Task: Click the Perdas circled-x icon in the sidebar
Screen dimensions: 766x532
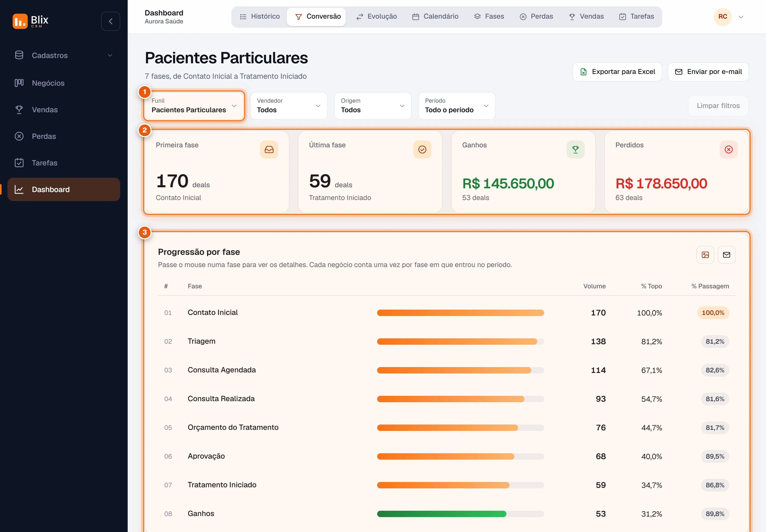Action: (19, 136)
